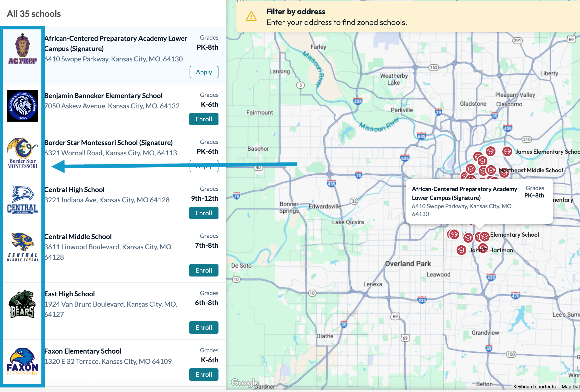Image resolution: width=580 pixels, height=392 pixels.
Task: Open Keyboard shortcuts on the map
Action: pos(534,387)
